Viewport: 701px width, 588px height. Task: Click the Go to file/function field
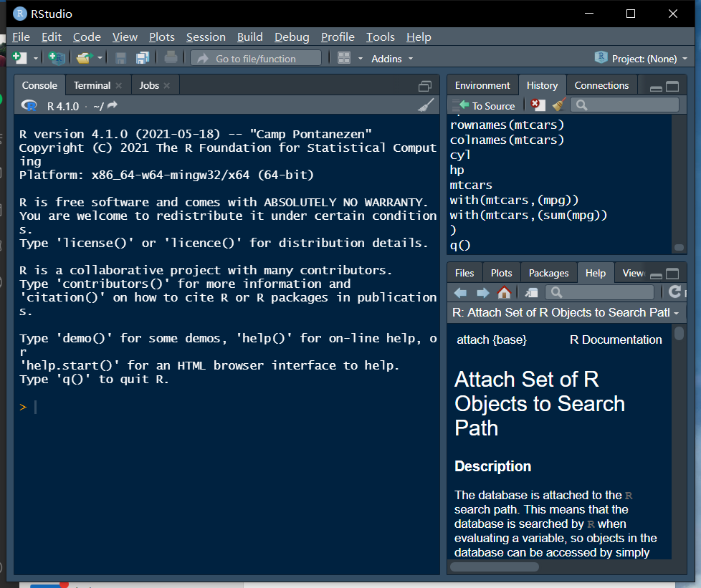click(256, 59)
